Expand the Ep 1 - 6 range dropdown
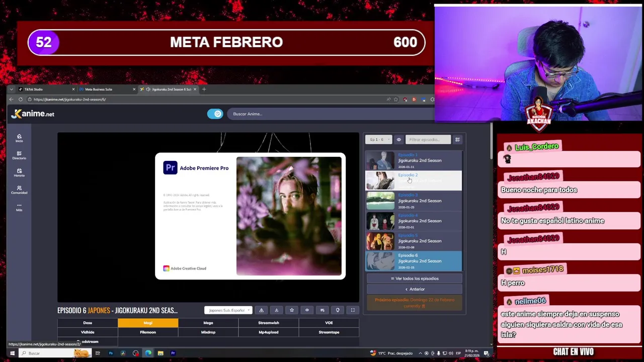 pyautogui.click(x=379, y=140)
